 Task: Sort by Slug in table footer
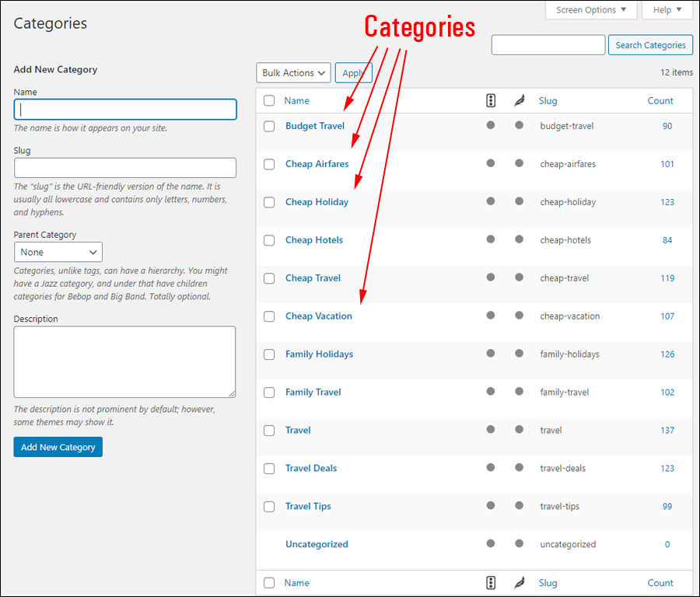click(x=548, y=583)
